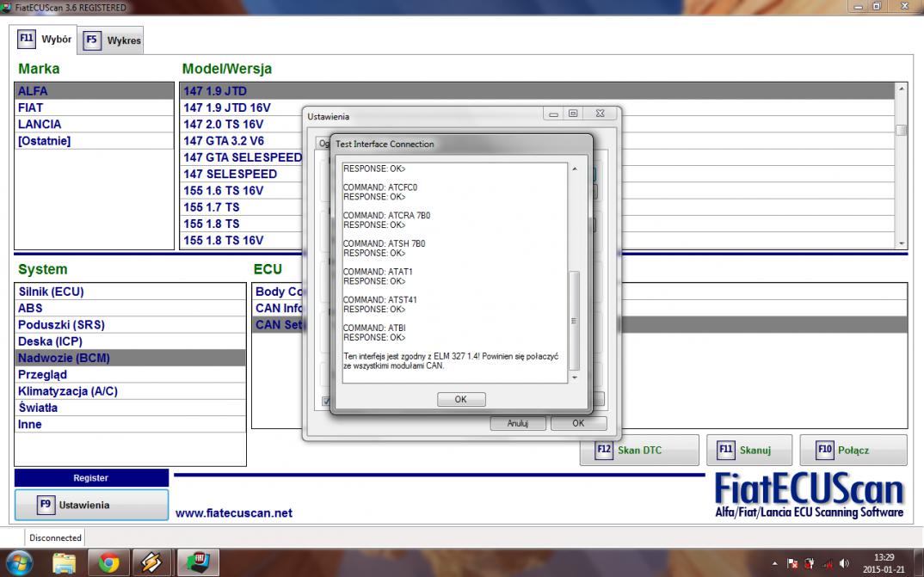The width and height of the screenshot is (924, 577).
Task: Click the F10 Połącz button
Action: click(853, 450)
